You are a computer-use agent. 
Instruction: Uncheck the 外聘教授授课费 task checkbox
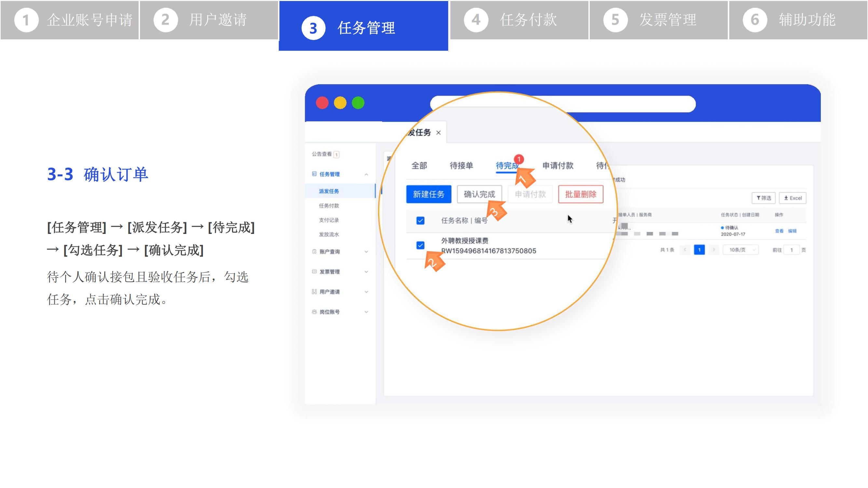pos(420,245)
